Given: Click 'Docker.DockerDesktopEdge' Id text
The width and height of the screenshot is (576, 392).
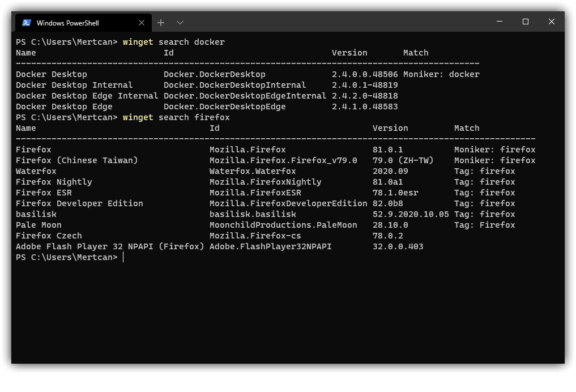Looking at the screenshot, I should (x=224, y=106).
